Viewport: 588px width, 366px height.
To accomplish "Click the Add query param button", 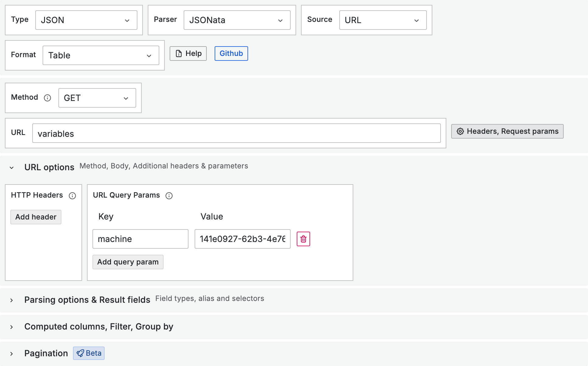I will click(x=128, y=262).
